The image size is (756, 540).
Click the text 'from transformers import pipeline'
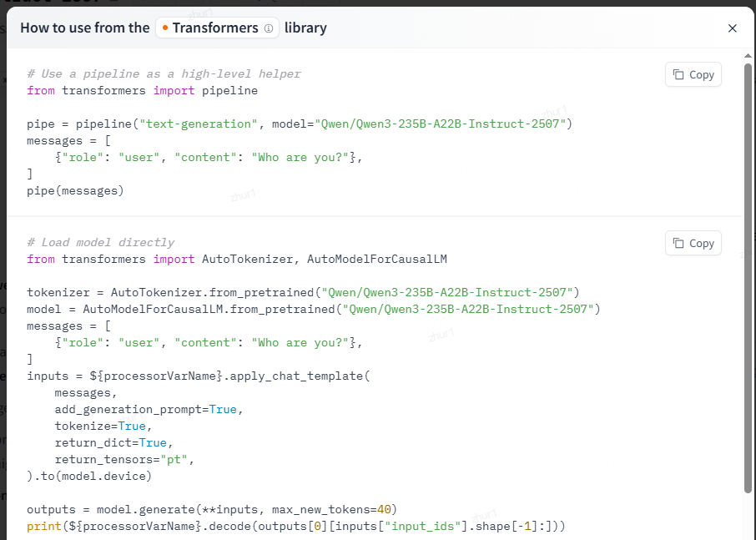pos(142,91)
